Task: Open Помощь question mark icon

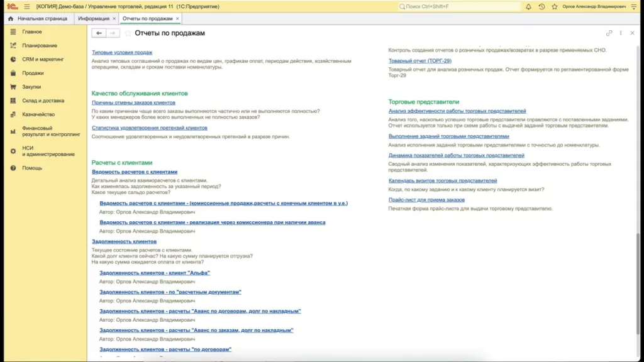Action: (x=13, y=168)
